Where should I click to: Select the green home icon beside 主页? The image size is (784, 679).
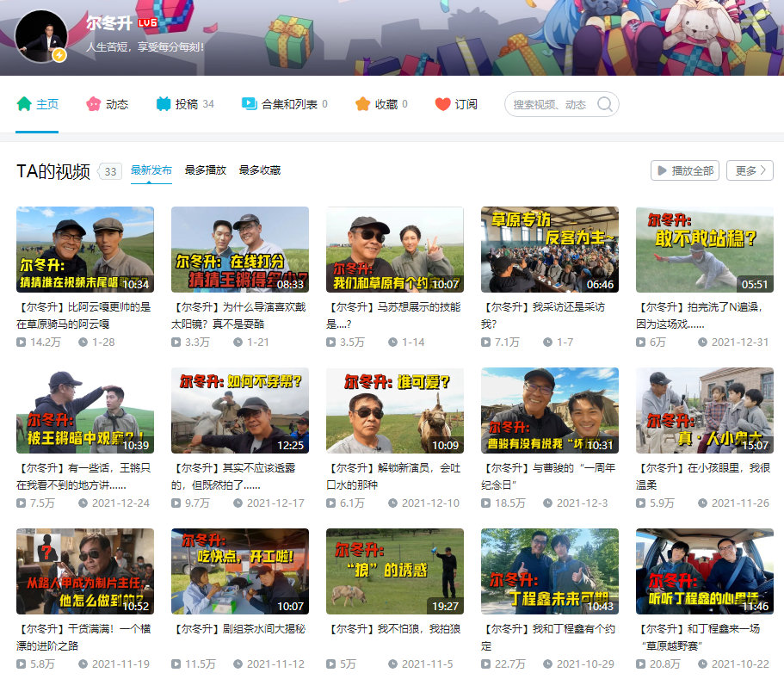click(26, 102)
